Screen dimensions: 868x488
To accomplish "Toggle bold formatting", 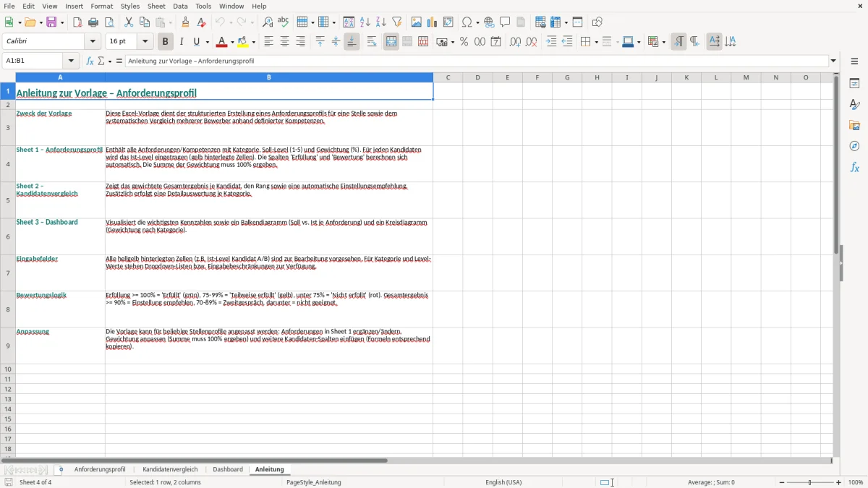I will (x=165, y=42).
